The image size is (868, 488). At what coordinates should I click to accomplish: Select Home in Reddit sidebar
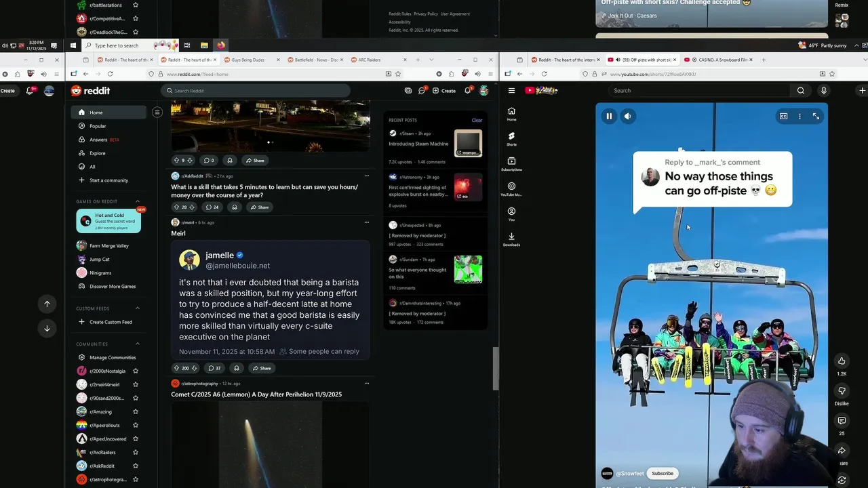click(x=108, y=113)
